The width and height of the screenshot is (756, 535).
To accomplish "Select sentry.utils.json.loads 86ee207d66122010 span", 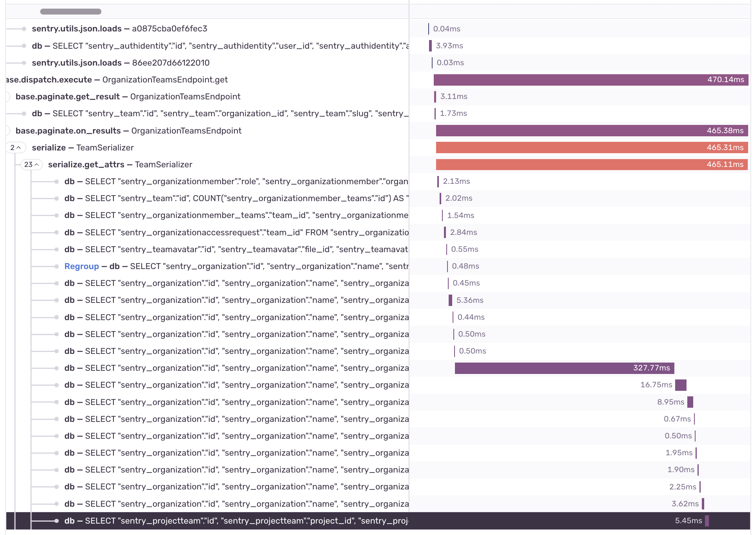I will pos(121,63).
